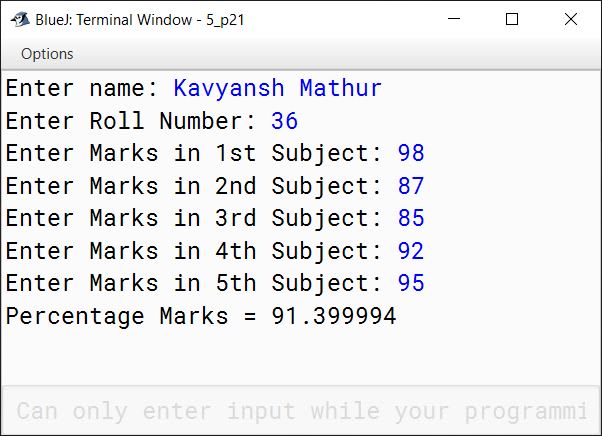Click the 'Enter Marks in 5th Subject:' prompt
Image resolution: width=602 pixels, height=436 pixels.
[194, 284]
